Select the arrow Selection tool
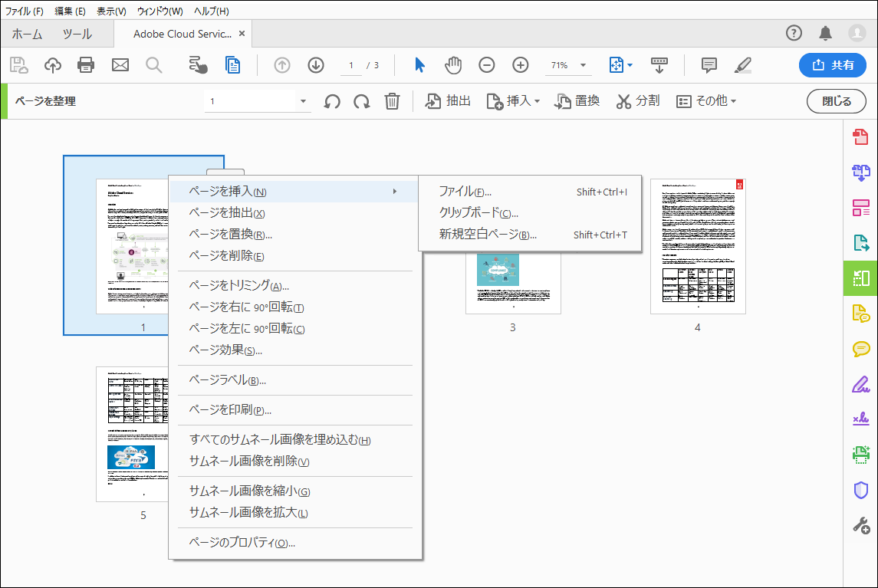This screenshot has width=878, height=588. pos(419,65)
